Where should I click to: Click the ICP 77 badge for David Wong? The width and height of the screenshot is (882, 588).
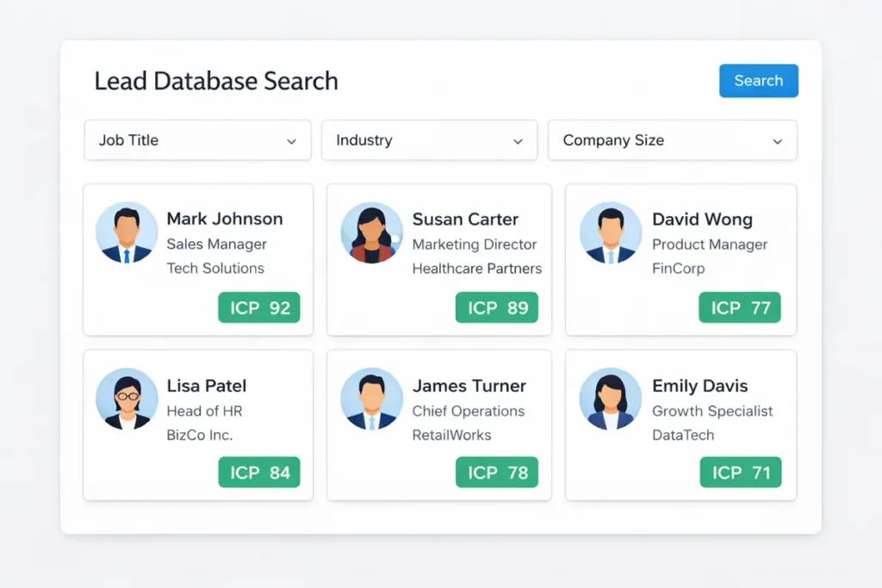[739, 307]
